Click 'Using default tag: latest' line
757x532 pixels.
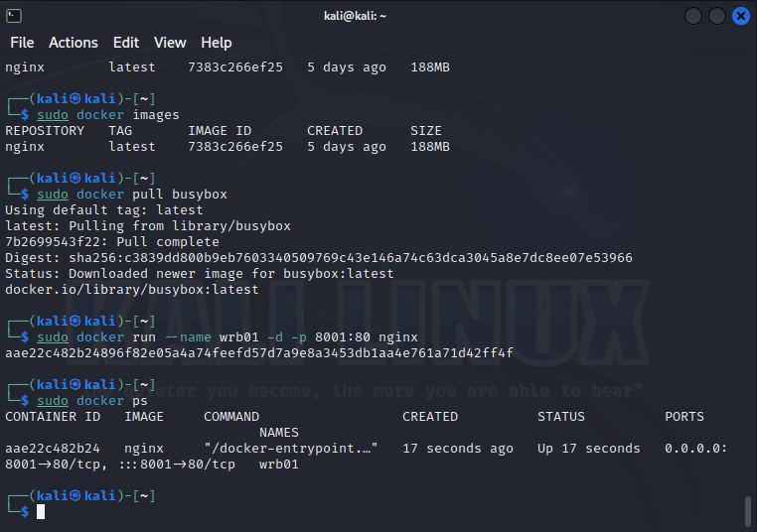(x=103, y=210)
